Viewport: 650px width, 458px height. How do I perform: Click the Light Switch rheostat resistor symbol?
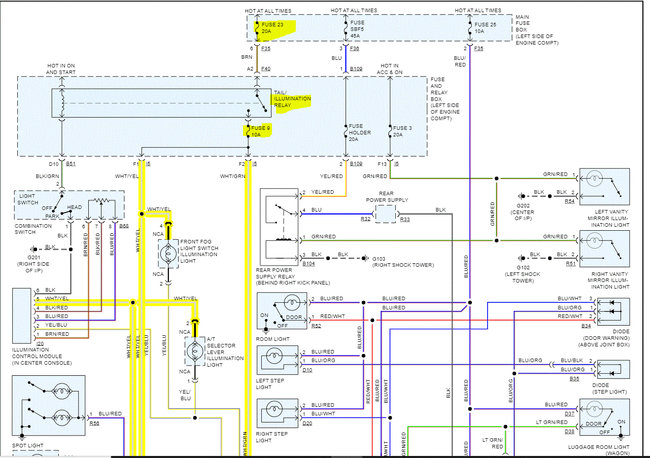coord(101,201)
